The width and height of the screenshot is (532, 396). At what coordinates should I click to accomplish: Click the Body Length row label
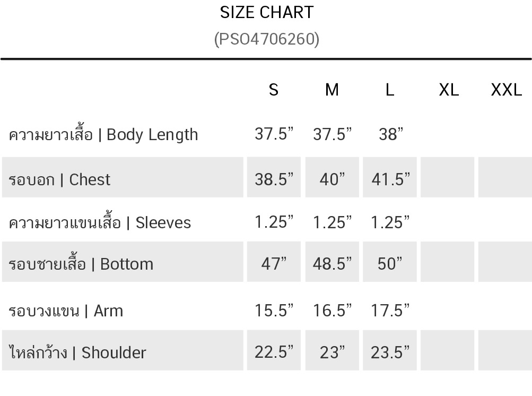(x=103, y=134)
